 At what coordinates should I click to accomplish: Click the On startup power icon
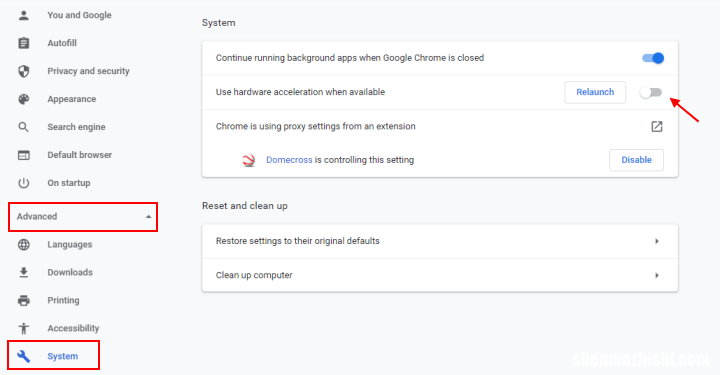[23, 183]
